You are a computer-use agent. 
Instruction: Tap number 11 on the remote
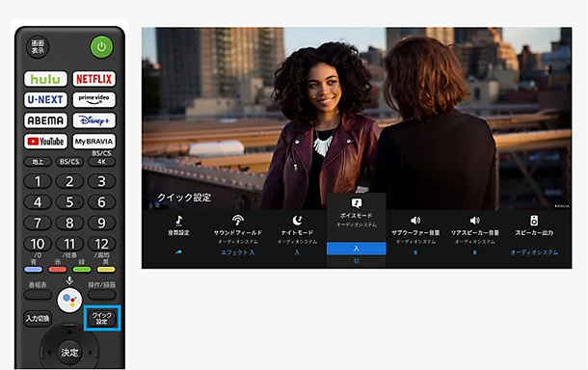click(x=69, y=244)
